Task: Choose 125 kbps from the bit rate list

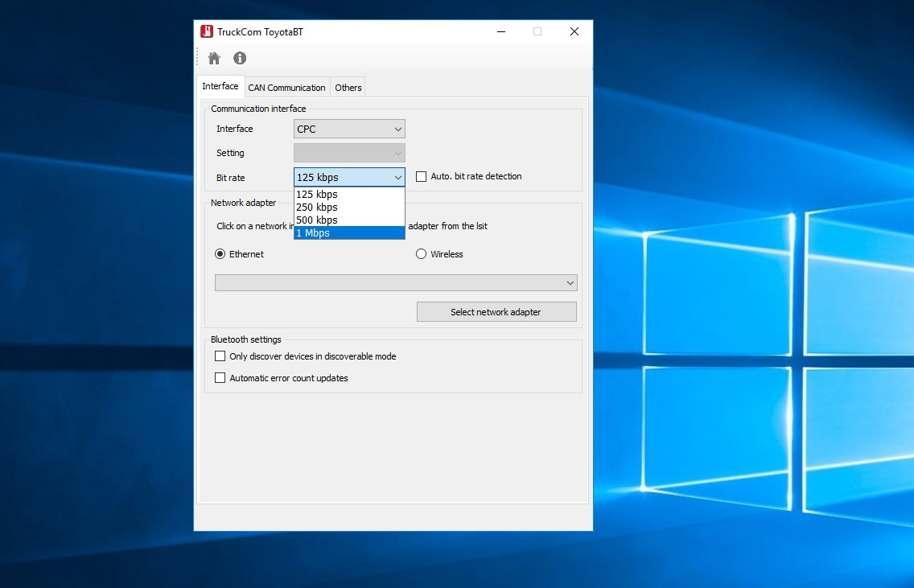Action: pyautogui.click(x=349, y=195)
